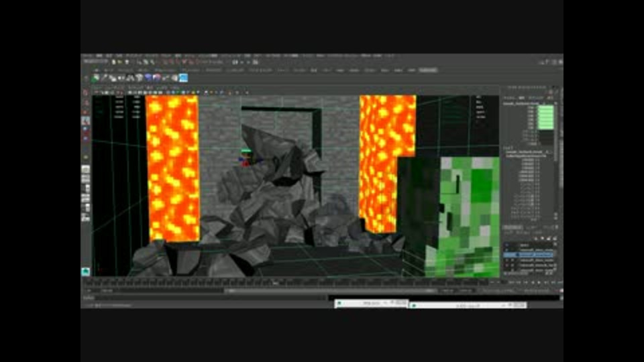Viewport: 644px width, 362px height.
Task: Click the New Scene icon on status line
Action: coord(114,62)
